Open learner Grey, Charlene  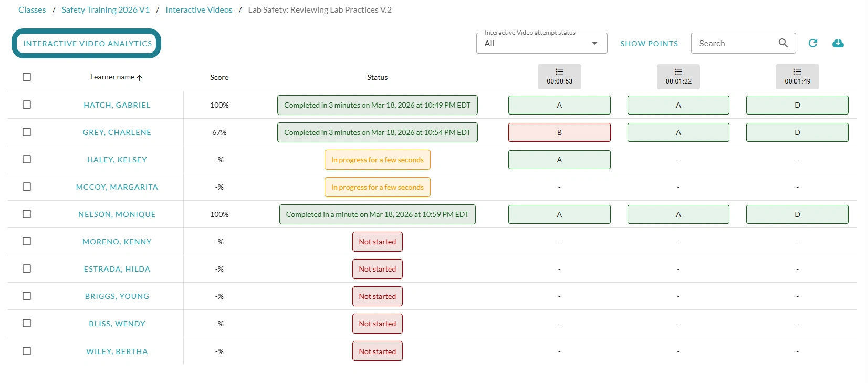click(x=117, y=132)
